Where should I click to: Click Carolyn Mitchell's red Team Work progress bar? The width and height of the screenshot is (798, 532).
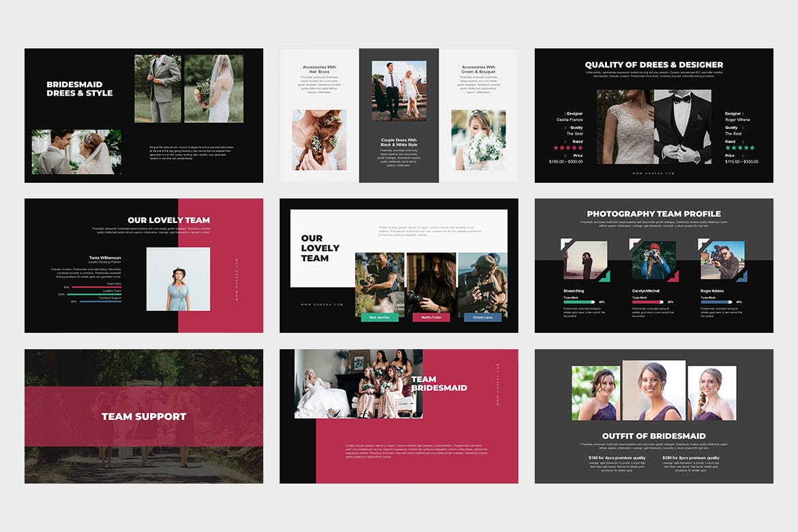(648, 301)
